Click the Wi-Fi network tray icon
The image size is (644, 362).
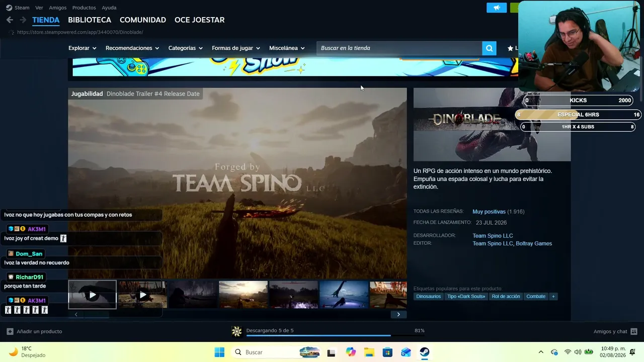(x=568, y=352)
